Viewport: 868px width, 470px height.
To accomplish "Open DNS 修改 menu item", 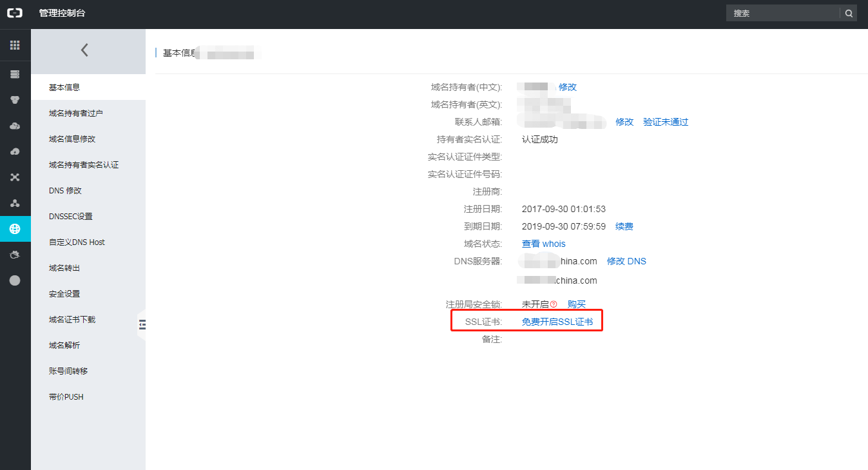I will (88, 190).
